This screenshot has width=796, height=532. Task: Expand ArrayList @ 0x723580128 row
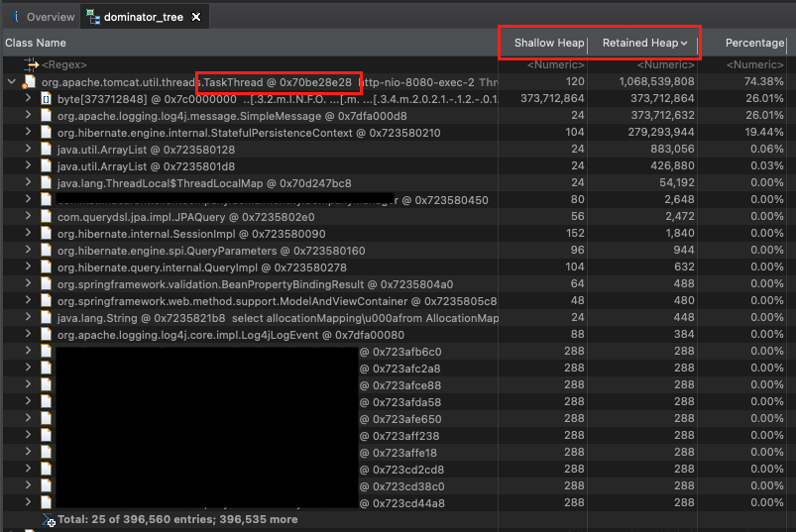tap(29, 149)
